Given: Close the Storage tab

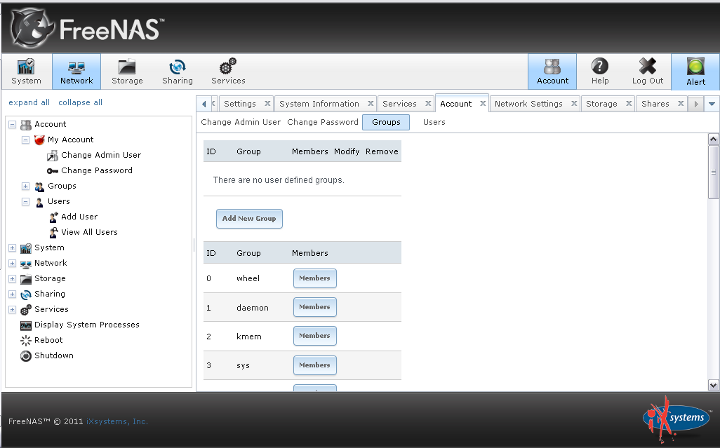Looking at the screenshot, I should pyautogui.click(x=629, y=104).
